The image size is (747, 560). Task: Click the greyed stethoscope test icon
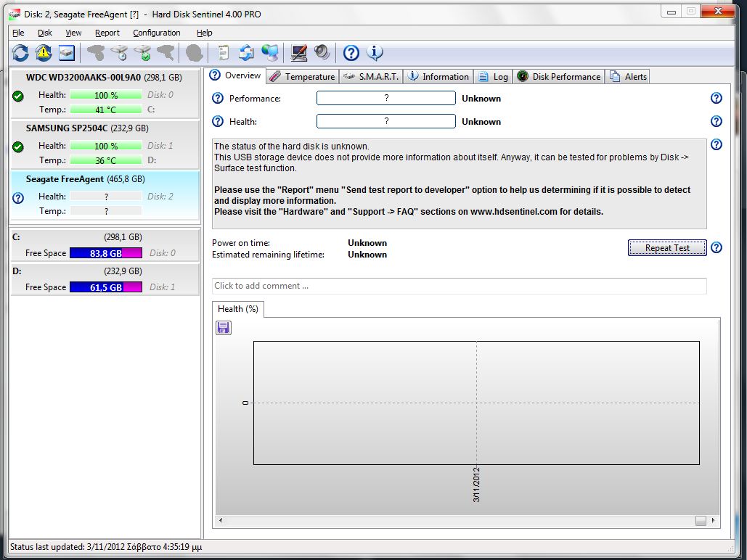(x=96, y=53)
